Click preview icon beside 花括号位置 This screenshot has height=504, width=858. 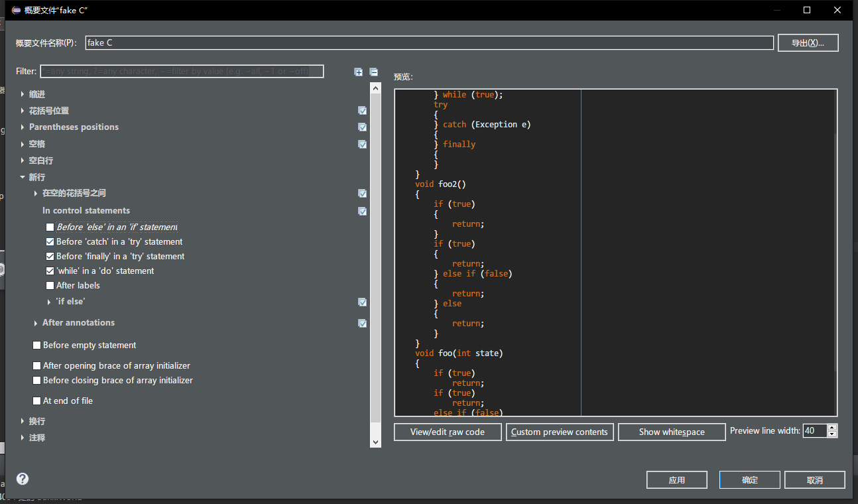(362, 111)
